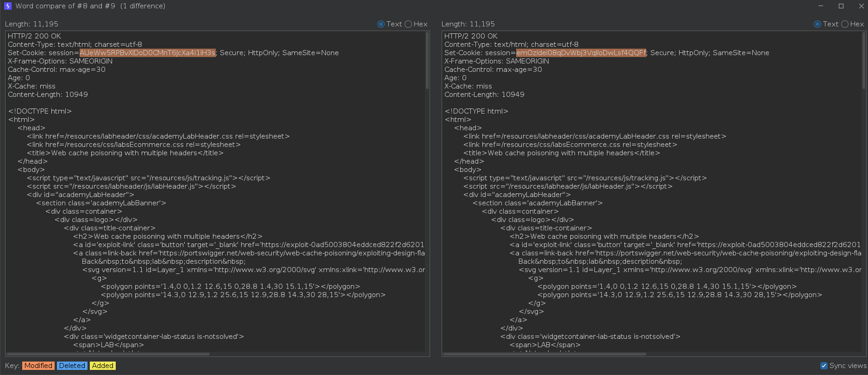This screenshot has width=868, height=375.
Task: Click the yellow Added key swatch
Action: [x=103, y=366]
